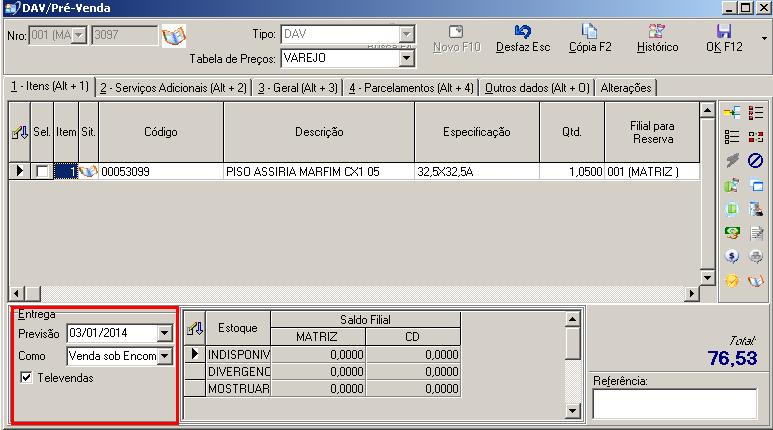The height and width of the screenshot is (430, 773).
Task: Toggle the Televendas checkbox
Action: (26, 378)
